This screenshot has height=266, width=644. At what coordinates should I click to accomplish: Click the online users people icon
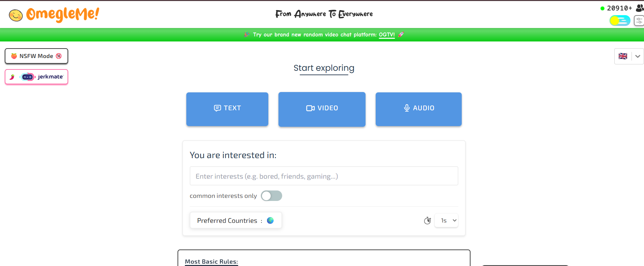[639, 8]
